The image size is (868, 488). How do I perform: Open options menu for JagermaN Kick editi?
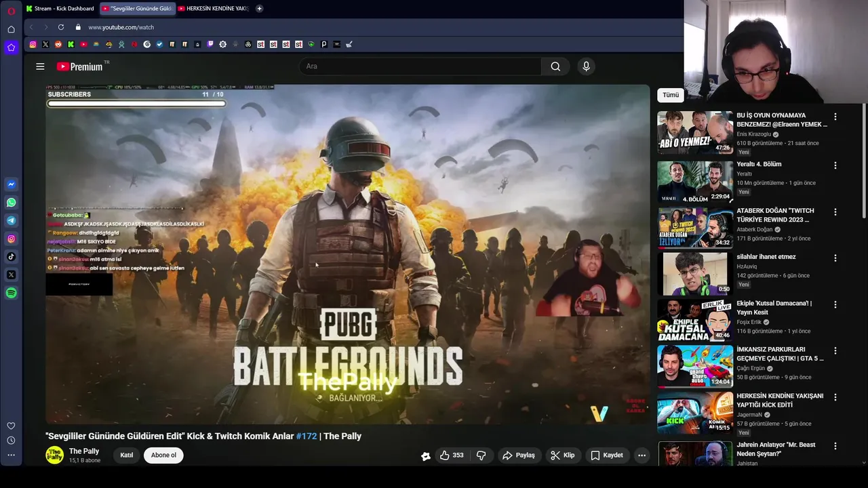[835, 397]
